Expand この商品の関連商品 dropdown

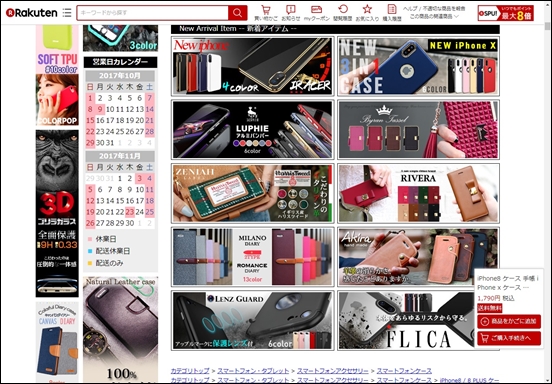tap(434, 16)
